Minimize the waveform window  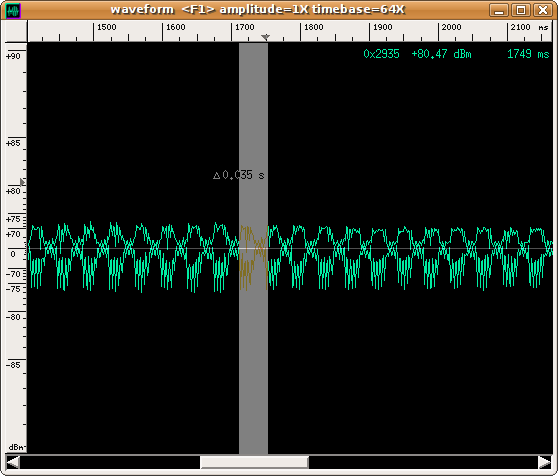[499, 10]
